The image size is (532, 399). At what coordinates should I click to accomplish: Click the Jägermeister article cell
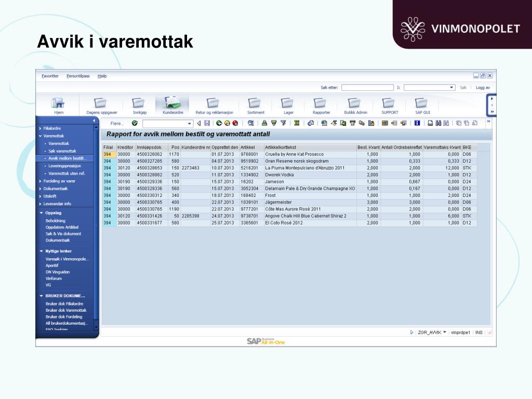pyautogui.click(x=310, y=202)
